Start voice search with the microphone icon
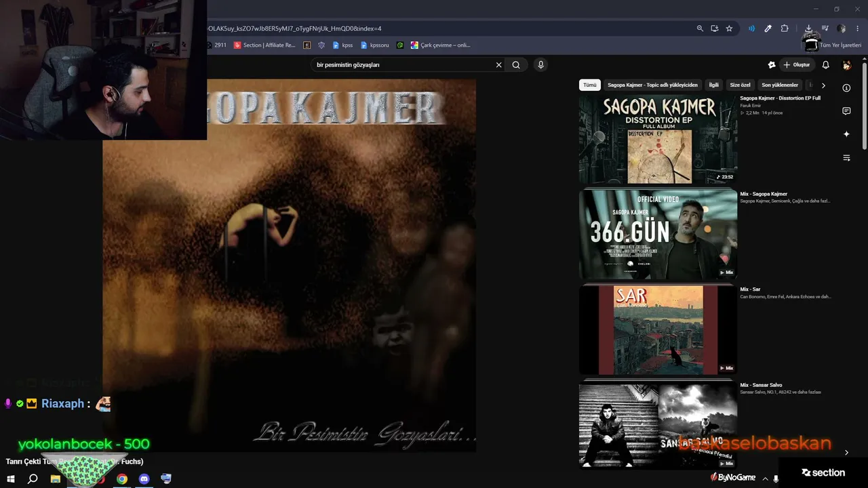The width and height of the screenshot is (868, 488). click(x=540, y=65)
